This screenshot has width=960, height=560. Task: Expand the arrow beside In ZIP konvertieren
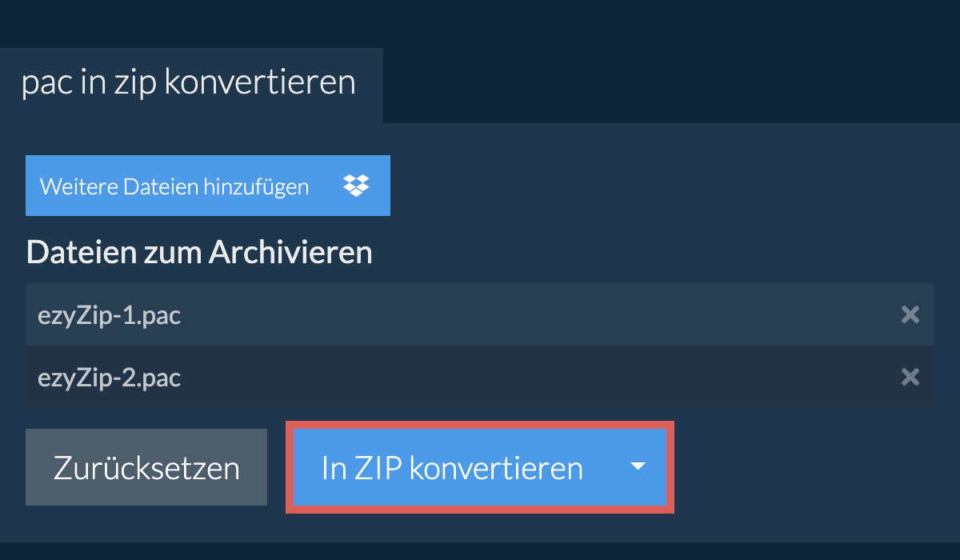[x=638, y=467]
